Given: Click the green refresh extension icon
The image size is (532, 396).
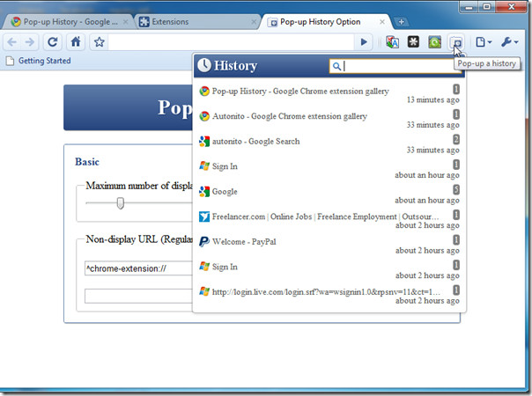Looking at the screenshot, I should tap(434, 42).
